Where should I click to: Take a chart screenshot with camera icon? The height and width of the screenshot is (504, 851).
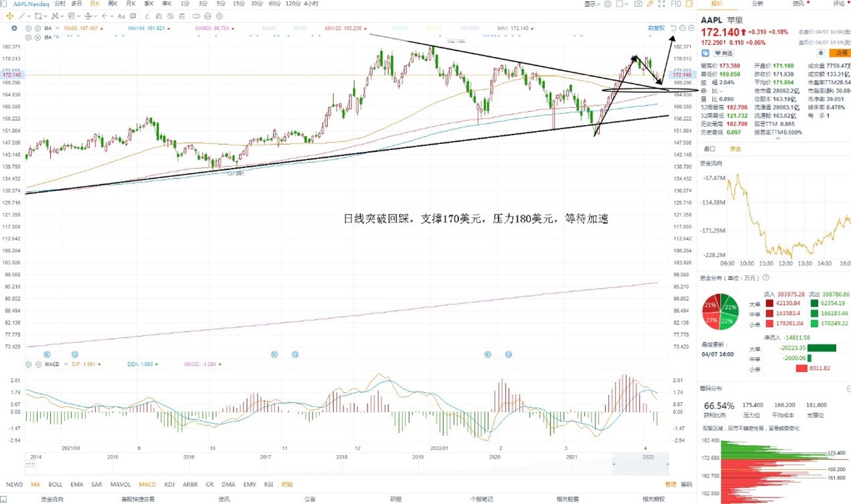[x=638, y=4]
